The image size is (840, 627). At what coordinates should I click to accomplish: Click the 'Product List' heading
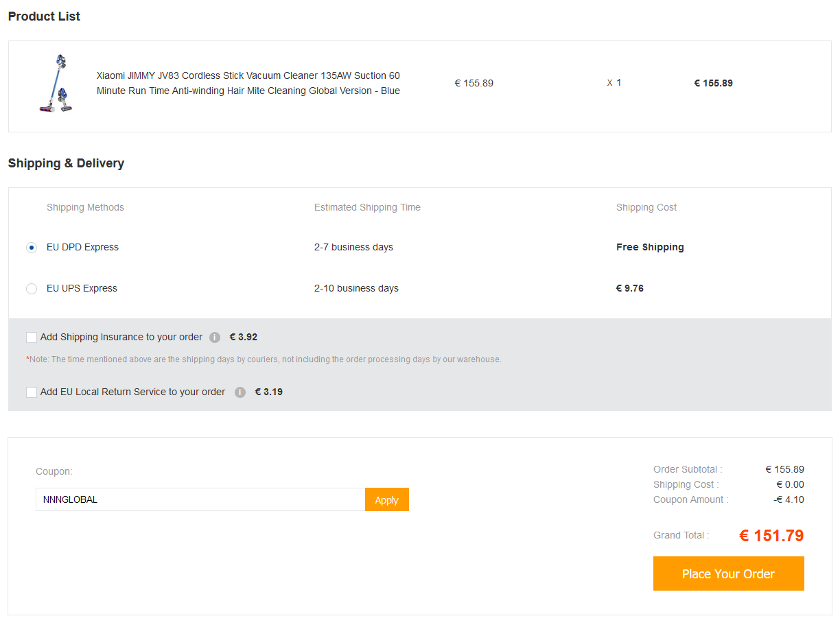pos(44,16)
